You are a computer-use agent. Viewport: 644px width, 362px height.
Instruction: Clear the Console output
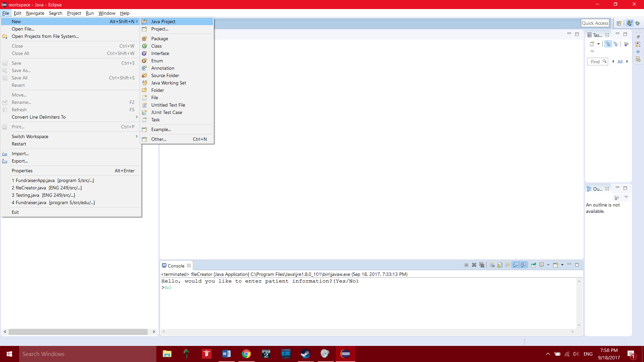pos(492,265)
